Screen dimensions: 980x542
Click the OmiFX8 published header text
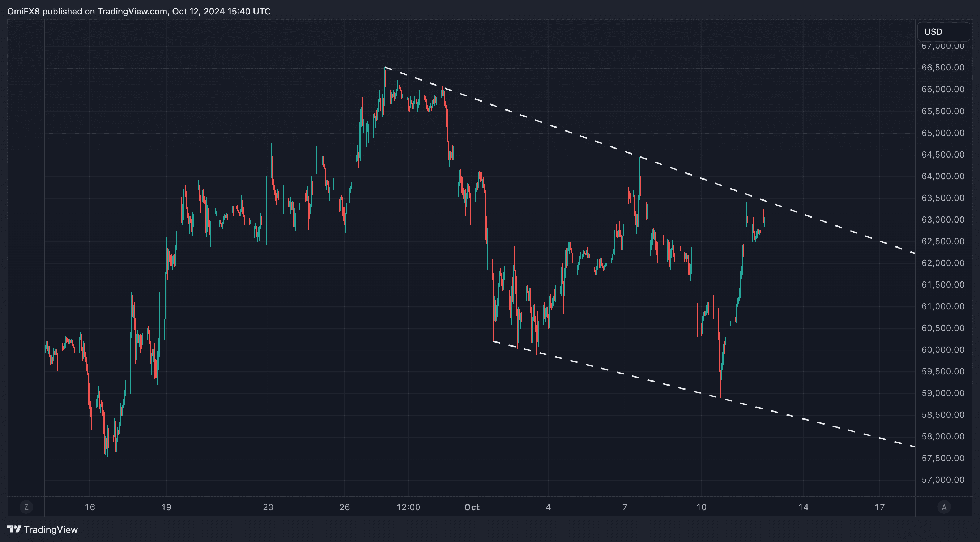click(139, 12)
